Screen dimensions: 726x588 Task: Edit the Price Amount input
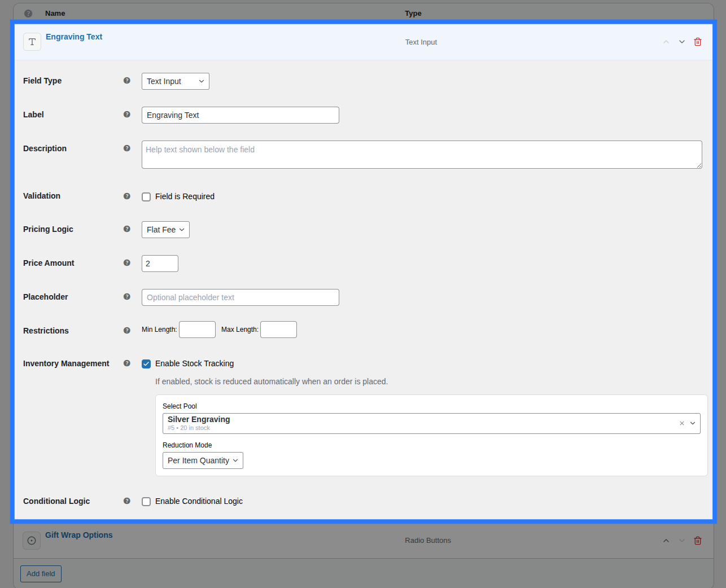coord(160,264)
